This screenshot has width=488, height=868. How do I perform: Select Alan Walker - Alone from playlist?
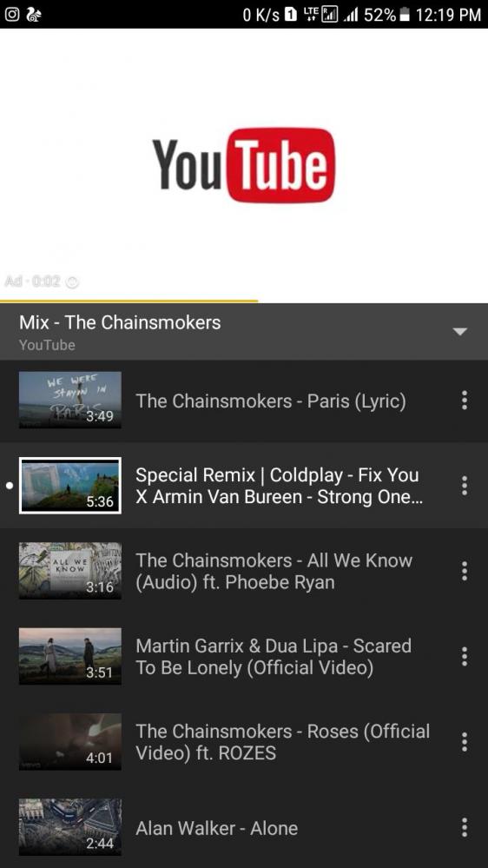coord(244,827)
